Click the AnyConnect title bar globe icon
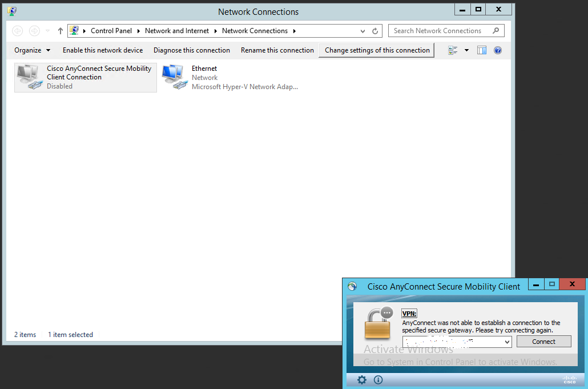This screenshot has height=389, width=588. click(352, 287)
